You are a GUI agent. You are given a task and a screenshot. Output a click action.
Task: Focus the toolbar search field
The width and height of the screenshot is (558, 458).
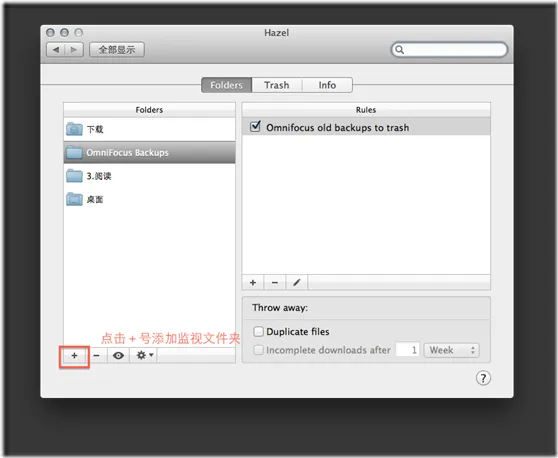pos(449,49)
